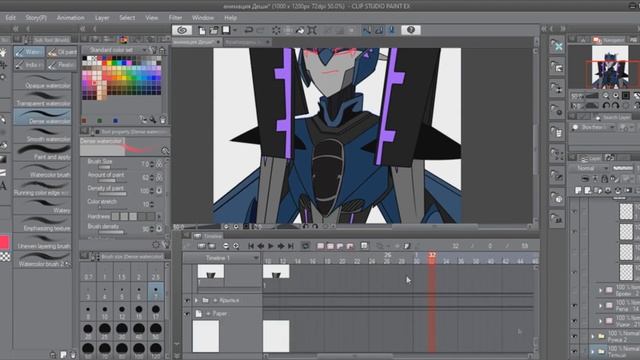Viewport: 640px width, 360px height.
Task: Open the Layer menu
Action: [x=102, y=18]
